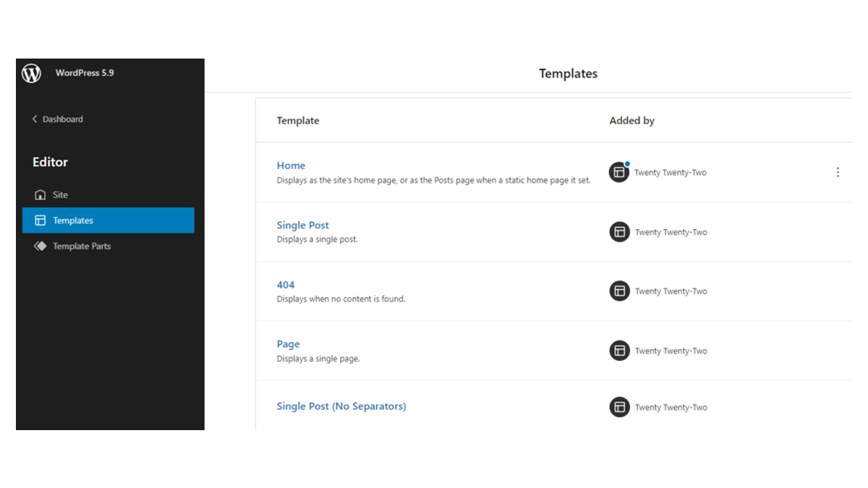Click the Templates layout icon in sidebar

41,221
